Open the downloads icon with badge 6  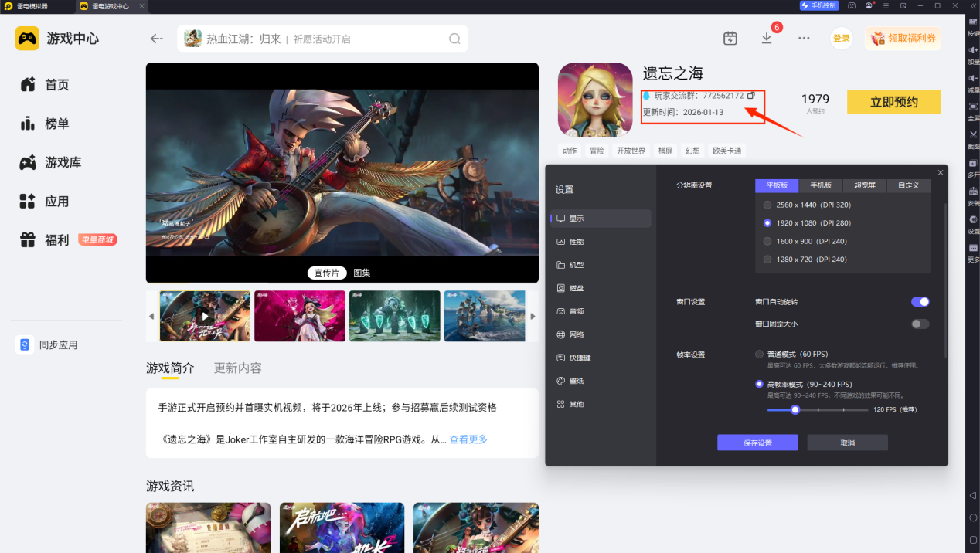[767, 38]
